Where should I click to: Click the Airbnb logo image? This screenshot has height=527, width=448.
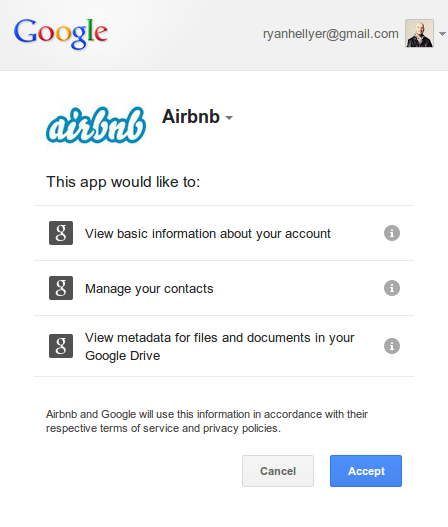[x=96, y=125]
